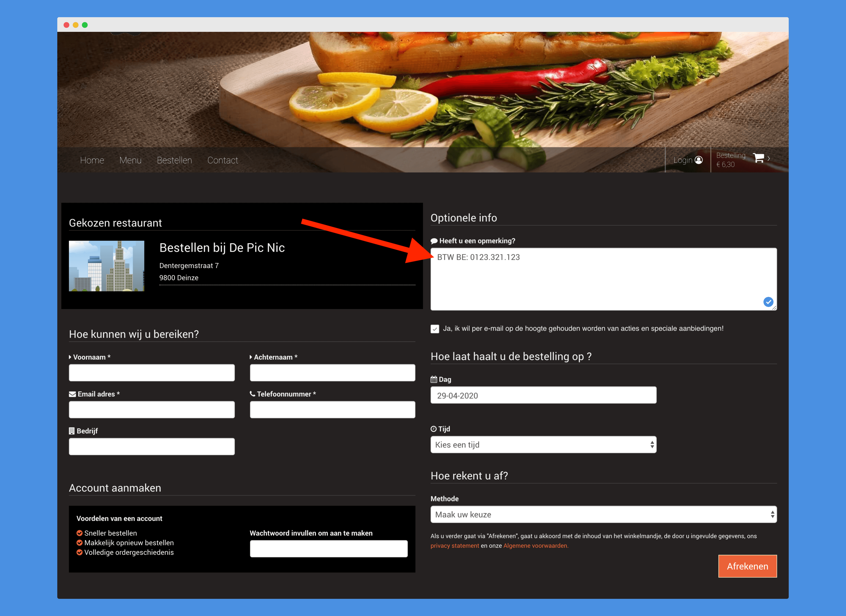
Task: Click the speech bubble icon beside opmerking
Action: pyautogui.click(x=434, y=241)
